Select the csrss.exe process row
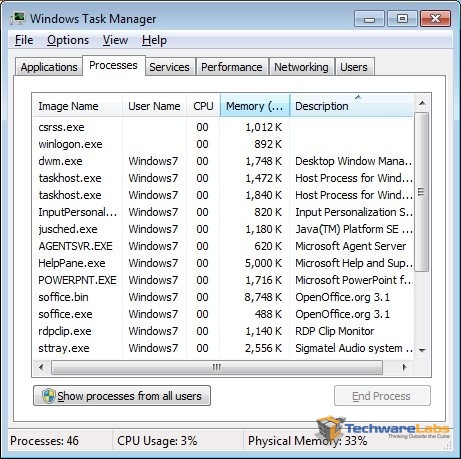 coord(223,127)
